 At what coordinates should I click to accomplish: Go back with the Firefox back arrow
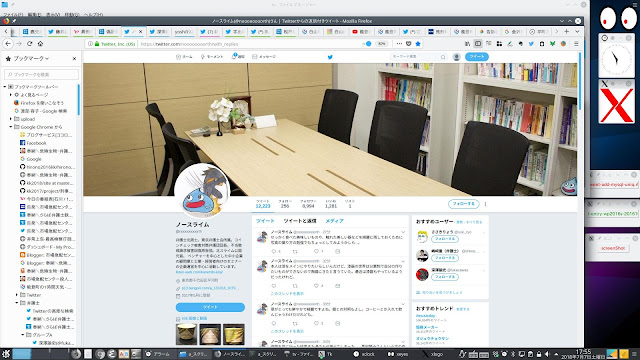coord(8,44)
